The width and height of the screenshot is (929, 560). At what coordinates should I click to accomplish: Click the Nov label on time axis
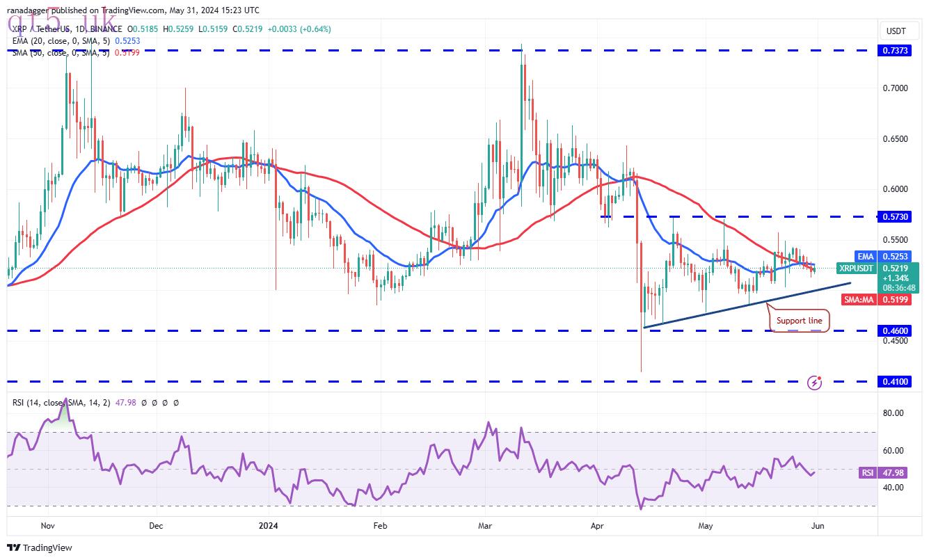47,526
